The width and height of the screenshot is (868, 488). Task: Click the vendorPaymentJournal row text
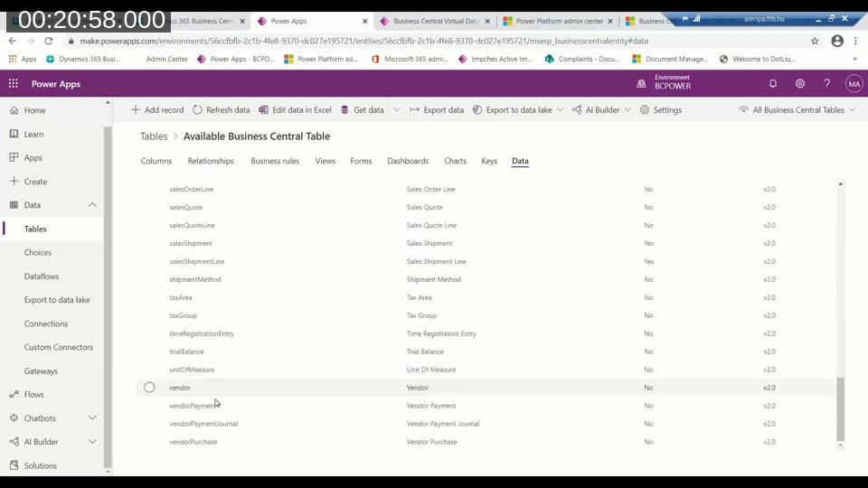point(203,424)
